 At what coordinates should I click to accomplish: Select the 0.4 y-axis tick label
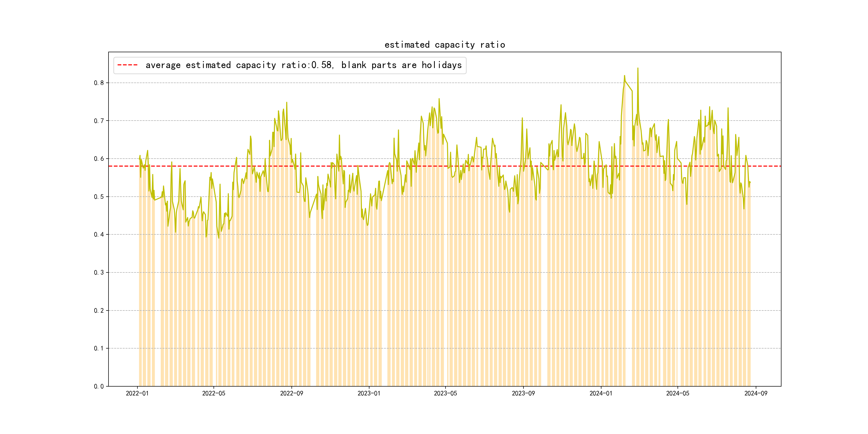(99, 234)
